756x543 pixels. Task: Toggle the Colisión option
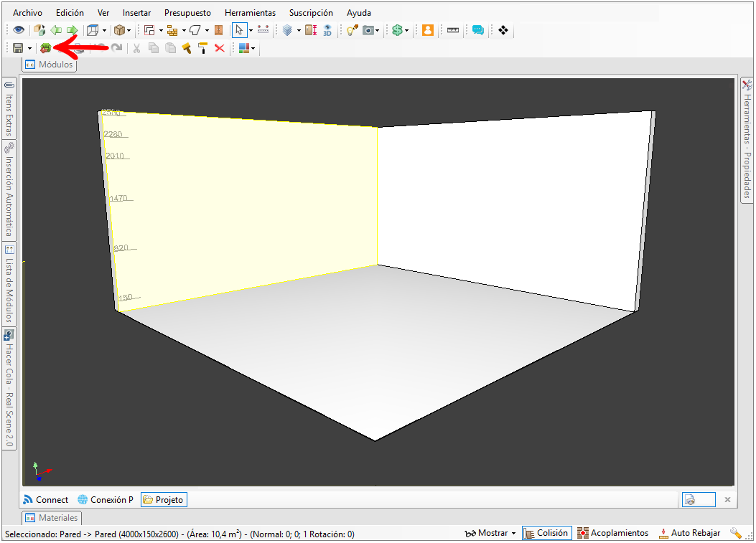(547, 534)
